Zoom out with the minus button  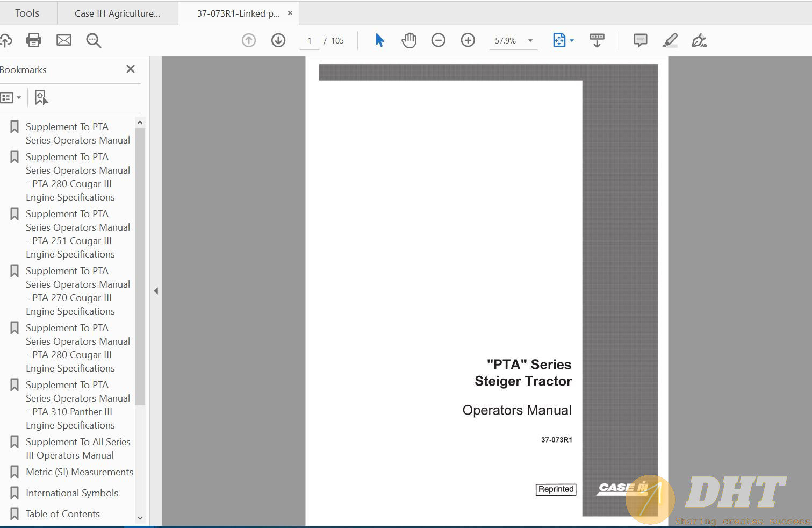pos(439,40)
